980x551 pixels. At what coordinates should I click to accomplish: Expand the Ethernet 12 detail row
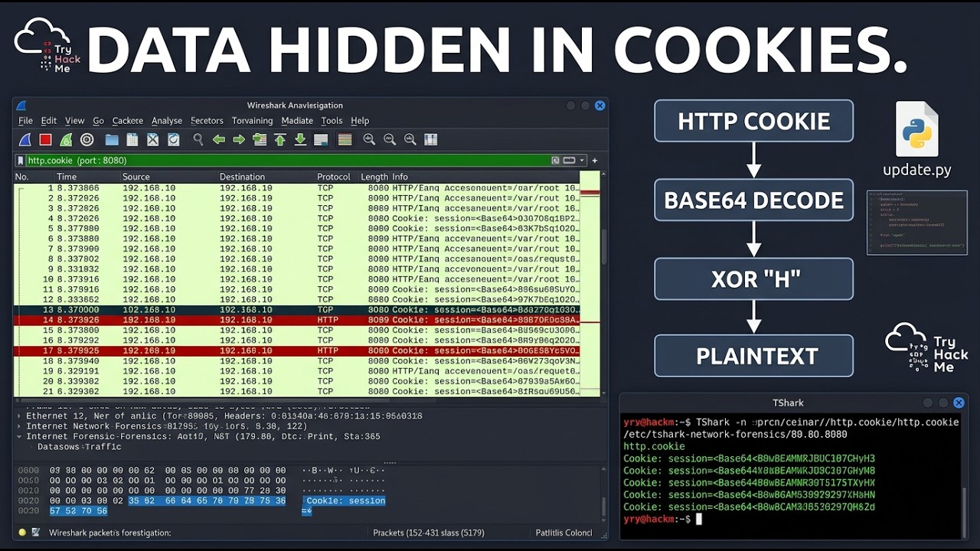tap(19, 416)
